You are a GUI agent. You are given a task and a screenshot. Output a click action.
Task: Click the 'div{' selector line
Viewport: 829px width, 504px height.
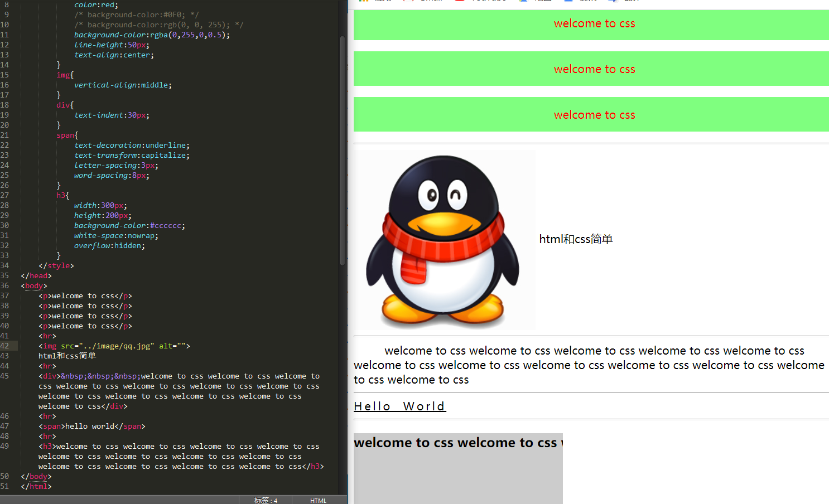coord(65,105)
